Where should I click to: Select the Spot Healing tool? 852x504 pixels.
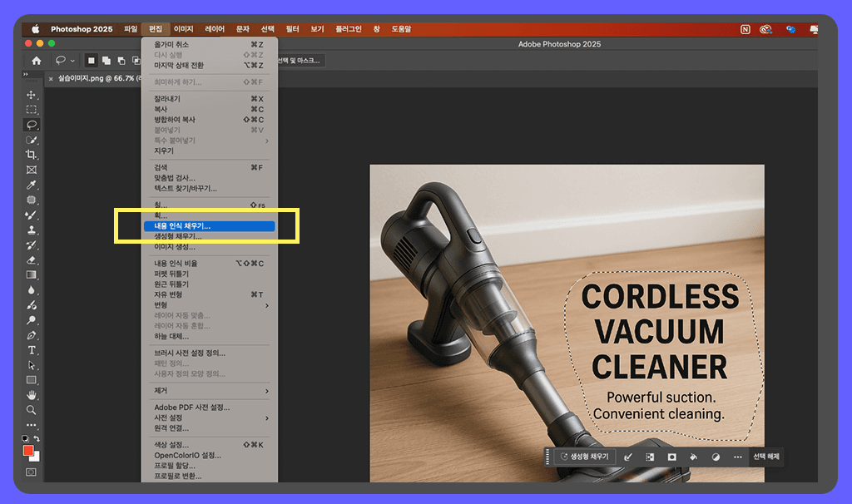(x=32, y=200)
